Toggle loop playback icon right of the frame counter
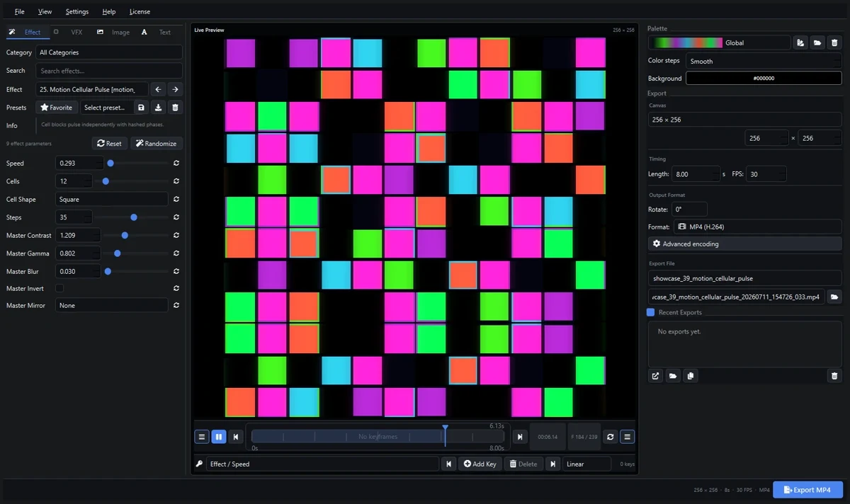850x504 pixels. tap(611, 437)
